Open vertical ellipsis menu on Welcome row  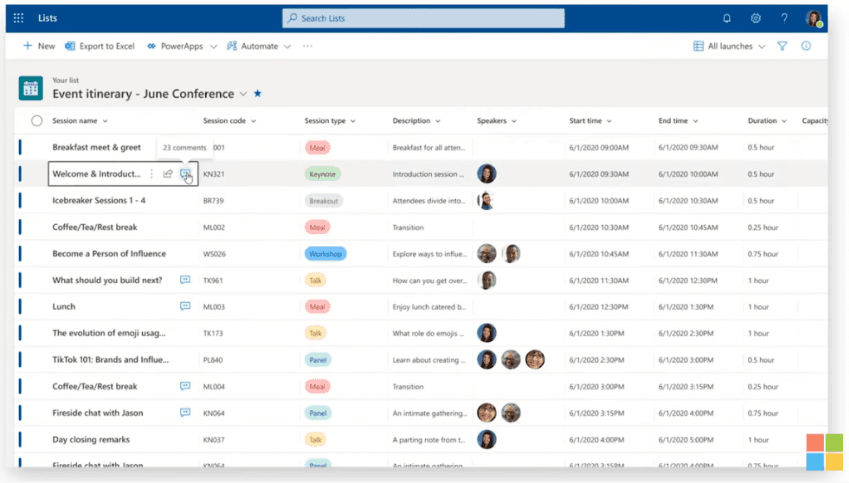click(x=152, y=174)
